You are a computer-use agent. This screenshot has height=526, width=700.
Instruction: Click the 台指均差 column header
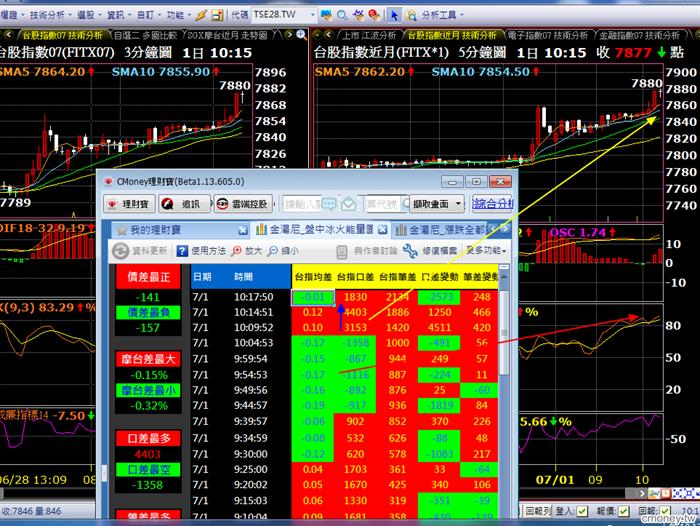click(313, 277)
